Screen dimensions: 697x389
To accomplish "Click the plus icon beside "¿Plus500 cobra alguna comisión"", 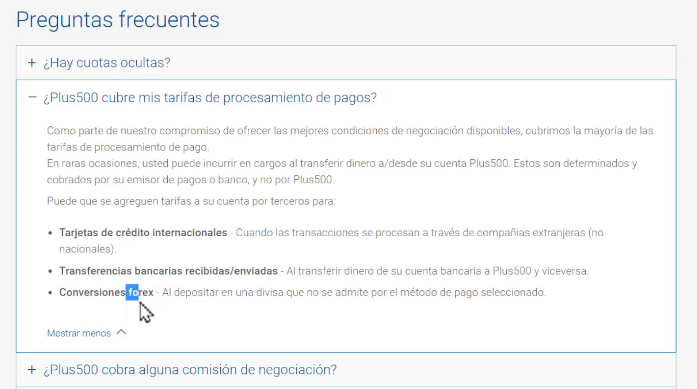I will (x=32, y=370).
